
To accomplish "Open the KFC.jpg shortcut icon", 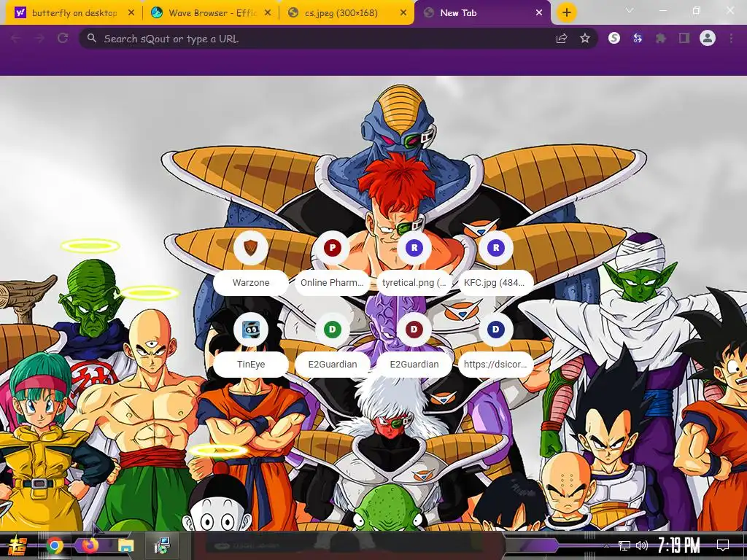I will 496,248.
